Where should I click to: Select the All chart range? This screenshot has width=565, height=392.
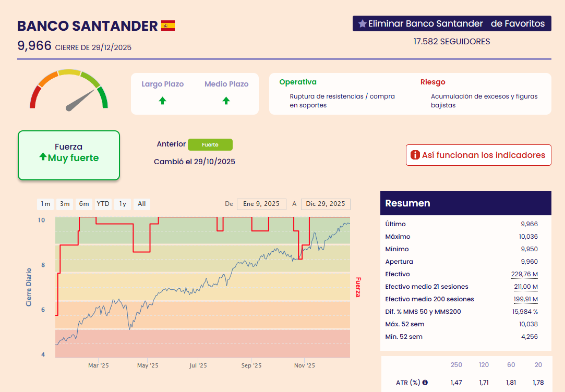pyautogui.click(x=141, y=204)
